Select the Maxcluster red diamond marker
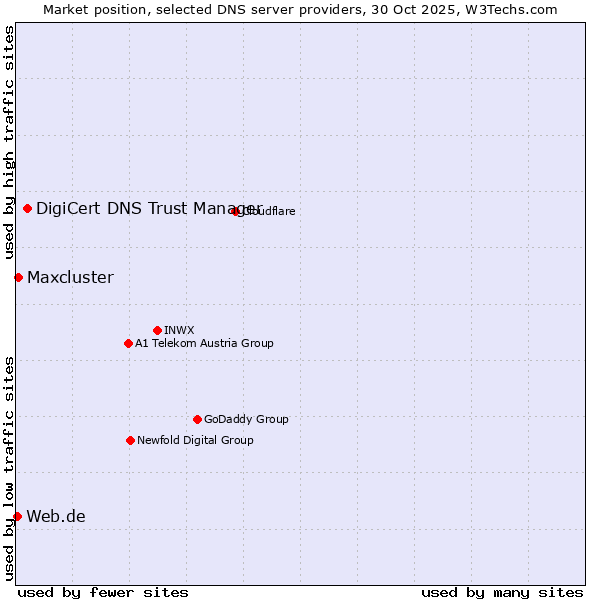Image resolution: width=600 pixels, height=600 pixels. point(18,277)
